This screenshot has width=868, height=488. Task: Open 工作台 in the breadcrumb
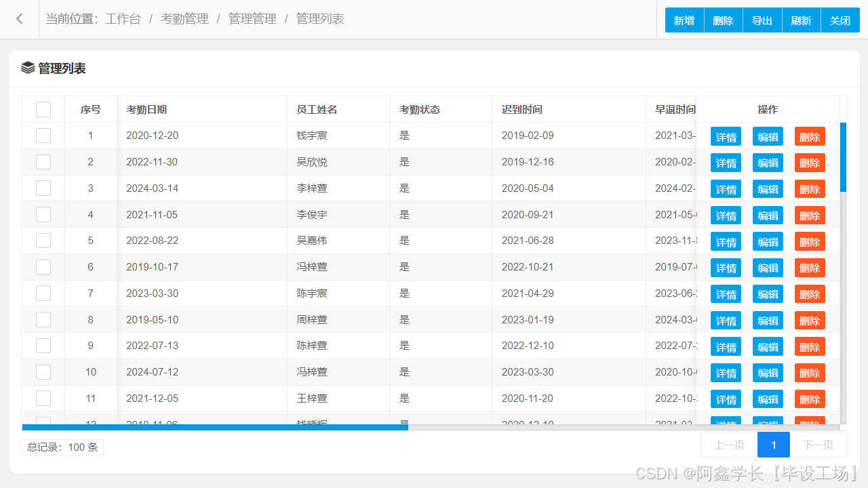click(x=123, y=19)
